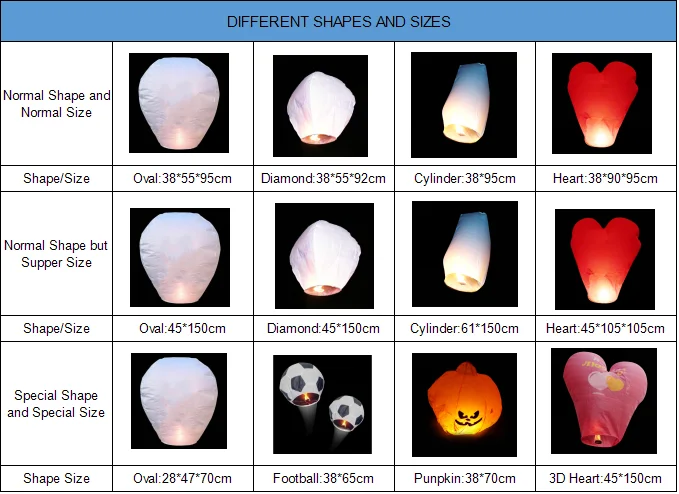Click the Normal Size oval lantern image
The height and width of the screenshot is (494, 679).
[x=179, y=103]
